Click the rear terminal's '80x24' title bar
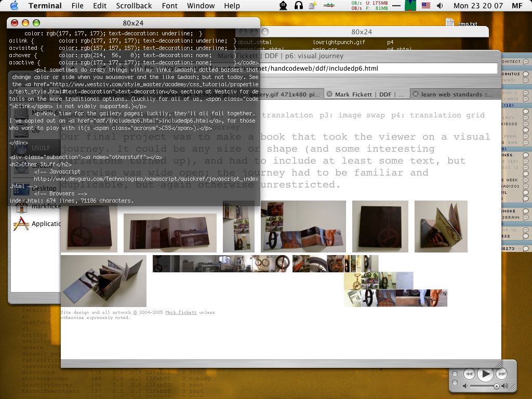 tap(362, 32)
